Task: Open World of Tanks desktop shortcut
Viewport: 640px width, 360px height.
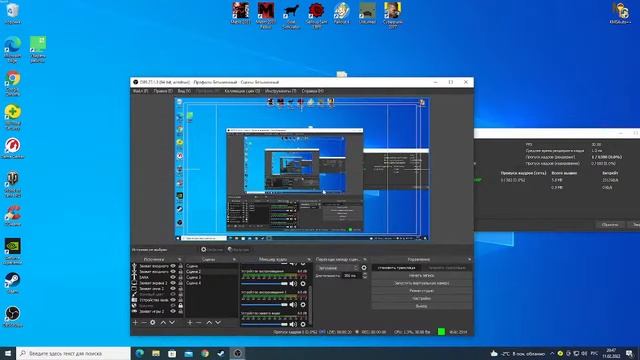Action: pos(13,184)
